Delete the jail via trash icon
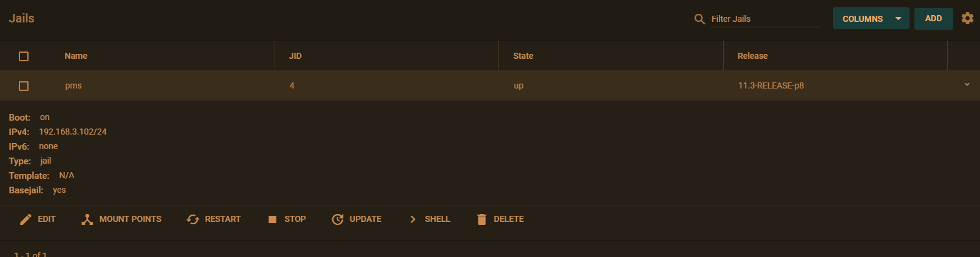 481,219
